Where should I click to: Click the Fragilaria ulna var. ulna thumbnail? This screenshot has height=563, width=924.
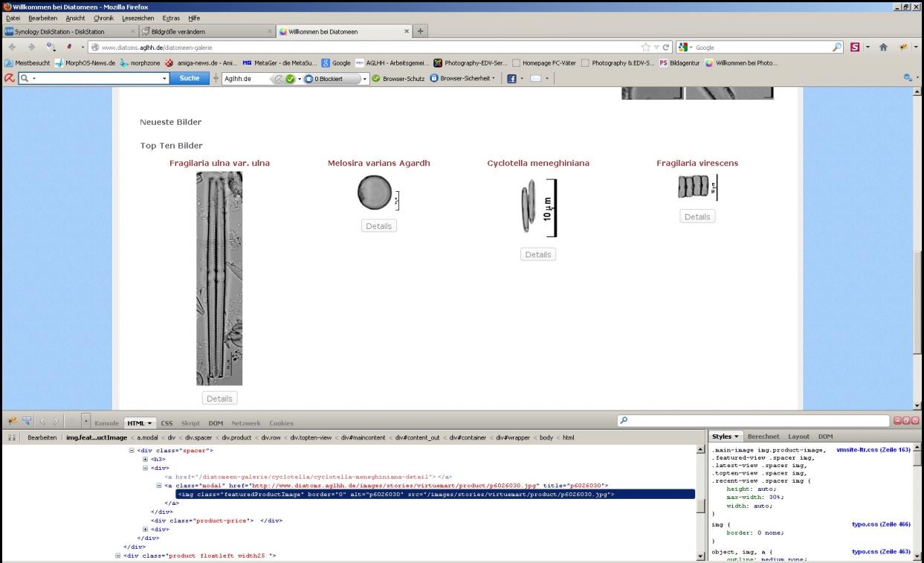tap(219, 278)
